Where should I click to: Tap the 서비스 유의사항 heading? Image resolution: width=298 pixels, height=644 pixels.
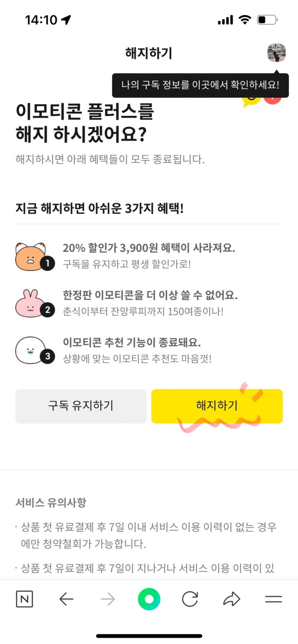[x=51, y=502]
